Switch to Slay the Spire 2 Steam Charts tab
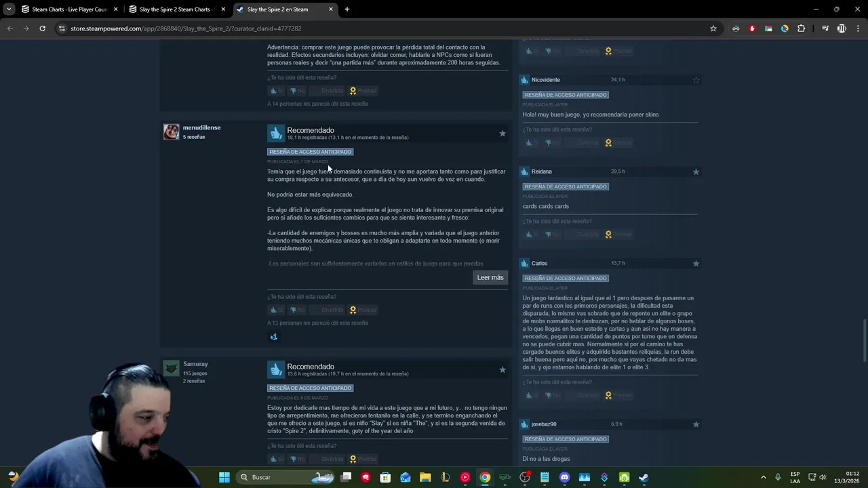 click(x=175, y=9)
